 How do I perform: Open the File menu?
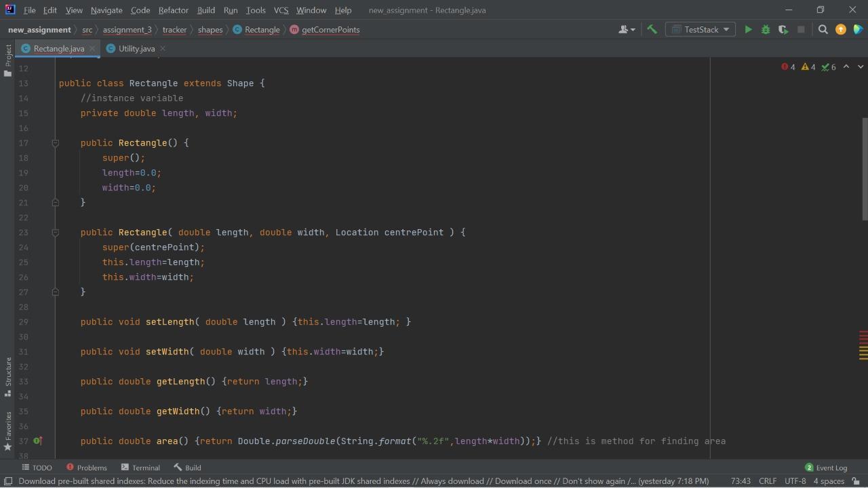29,10
